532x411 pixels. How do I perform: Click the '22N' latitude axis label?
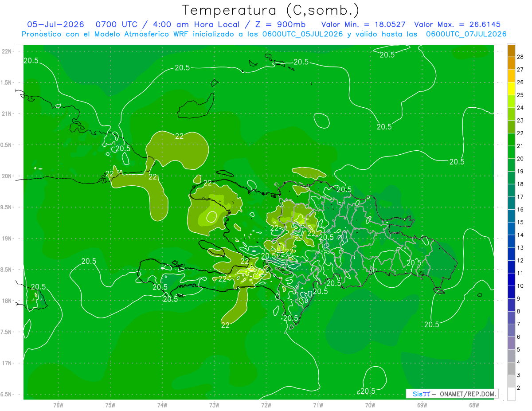point(7,51)
